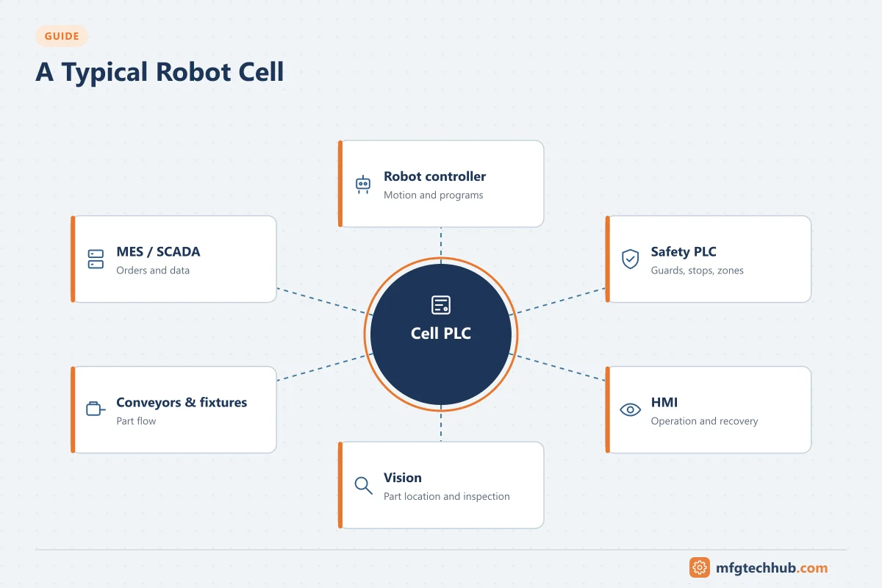Screen dimensions: 882x588
Task: Click the 'MES / SCADA' title
Action: coord(158,251)
